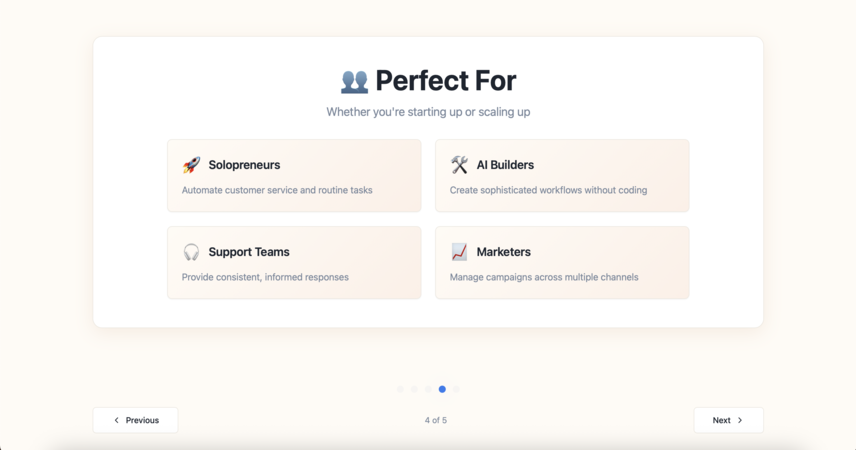This screenshot has width=856, height=450.
Task: Click the people icon in the Perfect For heading
Action: (x=354, y=82)
